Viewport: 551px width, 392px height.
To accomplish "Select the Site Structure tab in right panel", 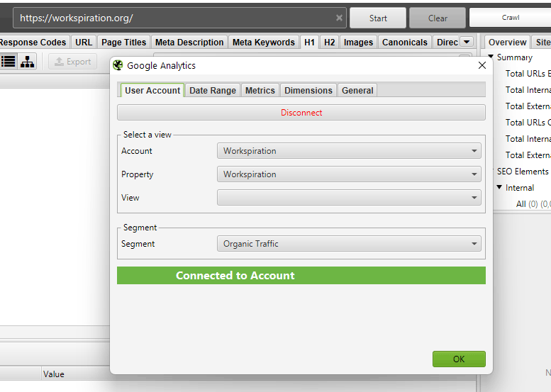I will pos(542,42).
